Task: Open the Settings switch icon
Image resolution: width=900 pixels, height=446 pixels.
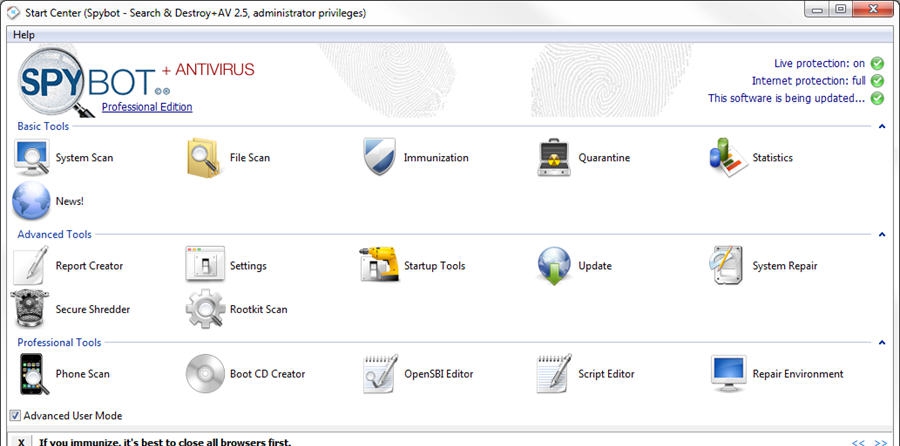Action: pyautogui.click(x=205, y=264)
